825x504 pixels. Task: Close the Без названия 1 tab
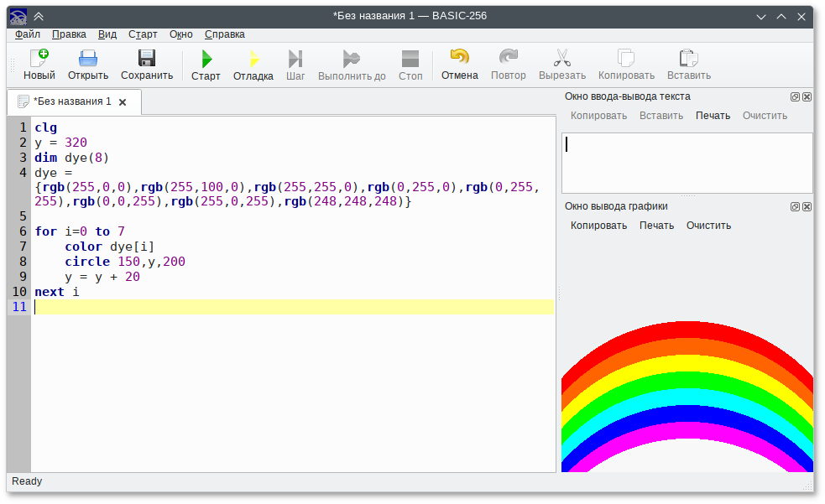coord(123,102)
